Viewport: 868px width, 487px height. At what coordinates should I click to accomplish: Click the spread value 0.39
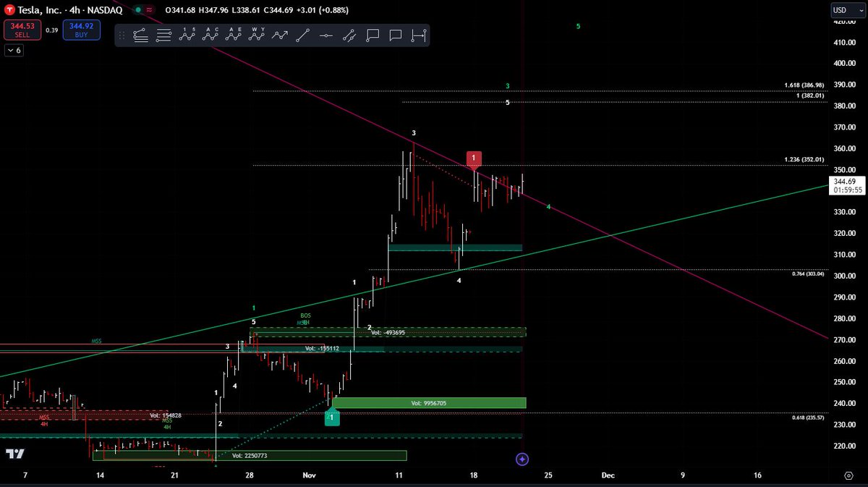coord(51,30)
